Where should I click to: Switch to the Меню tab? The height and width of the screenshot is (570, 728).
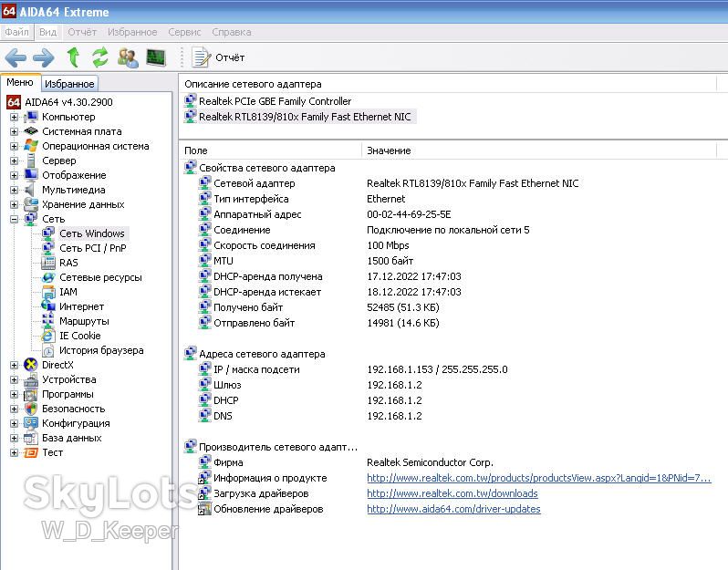point(20,83)
